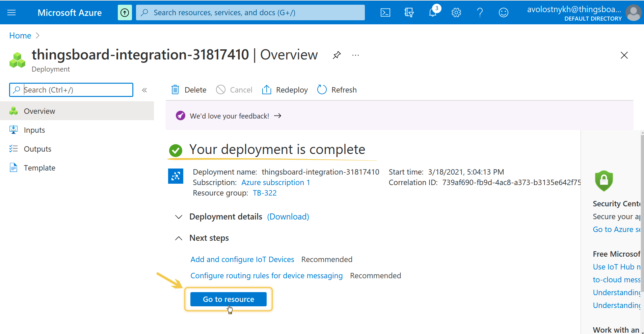Image resolution: width=644 pixels, height=334 pixels.
Task: Open Cloud Shell from the top bar
Action: [385, 12]
